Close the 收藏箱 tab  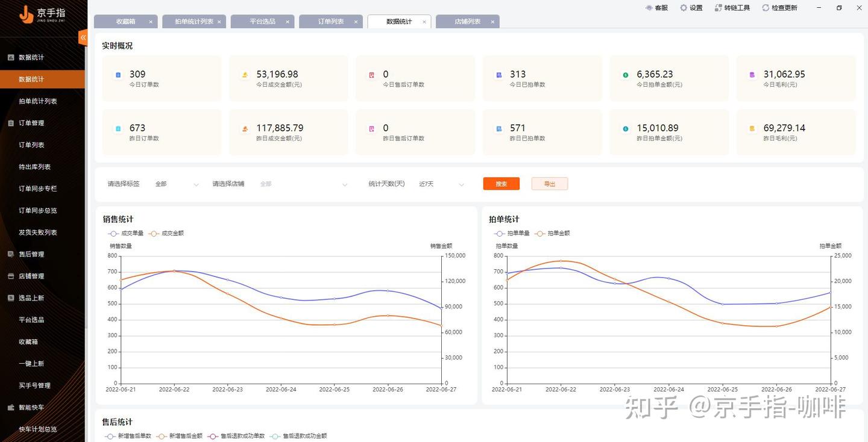(x=151, y=22)
